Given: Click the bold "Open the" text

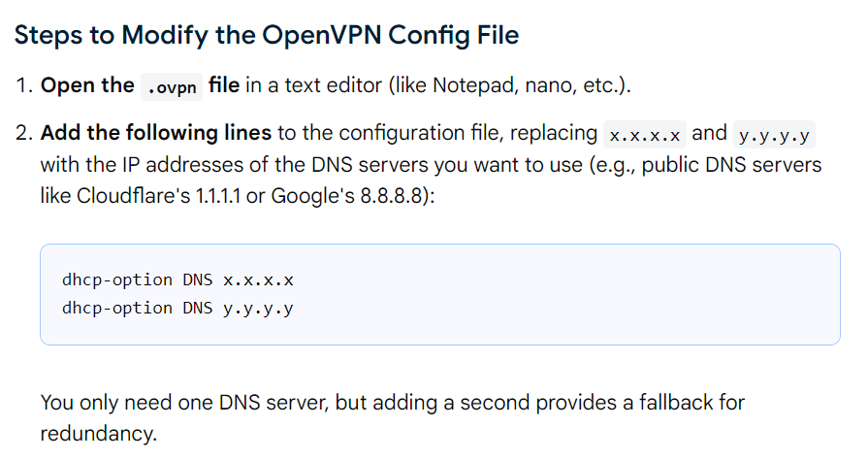Looking at the screenshot, I should point(87,85).
